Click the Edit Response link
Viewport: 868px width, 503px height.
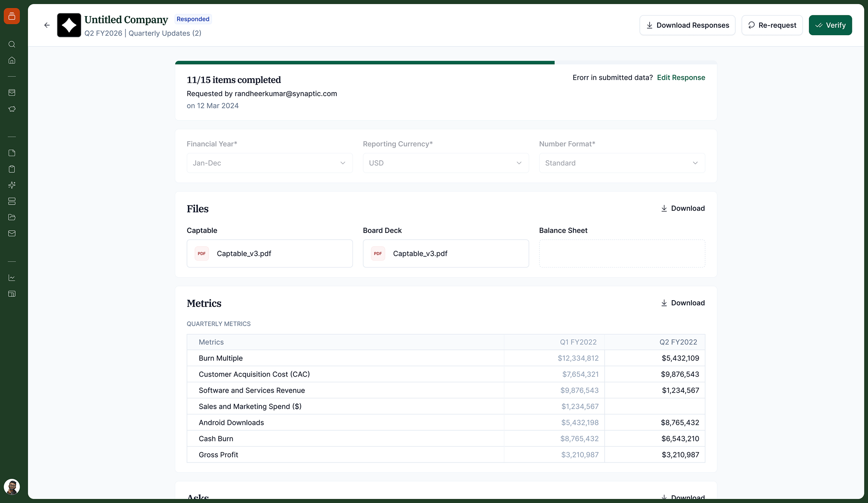(x=681, y=77)
